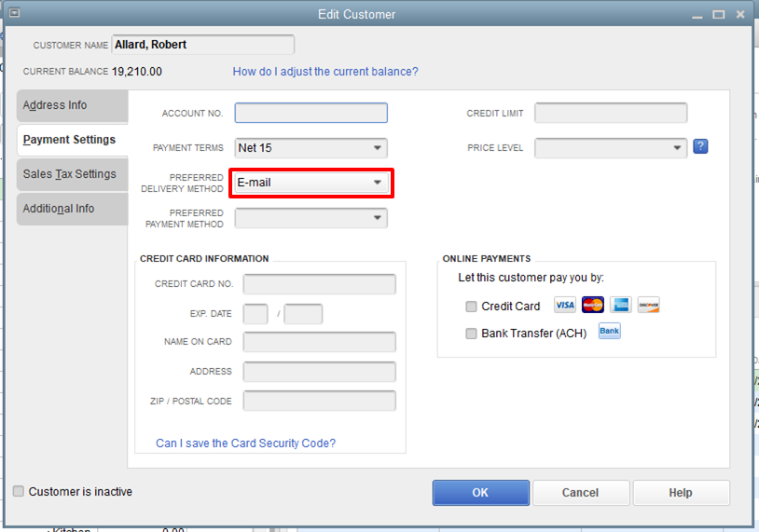Expand the Price Level dropdown

tap(611, 148)
